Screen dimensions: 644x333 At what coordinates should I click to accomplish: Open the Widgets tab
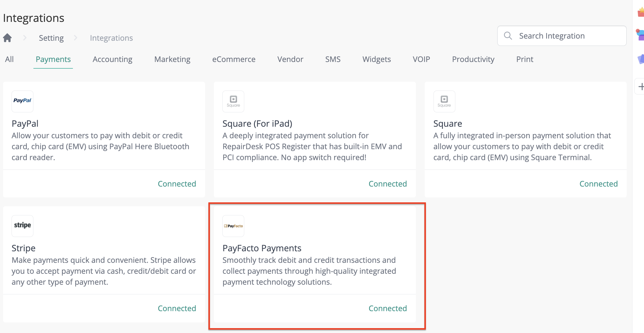coord(377,59)
